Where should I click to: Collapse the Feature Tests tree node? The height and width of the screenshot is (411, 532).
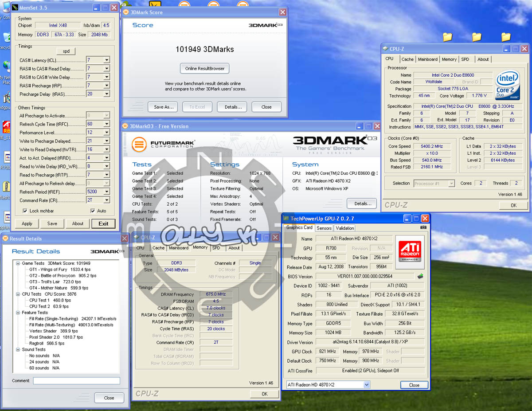[18, 313]
